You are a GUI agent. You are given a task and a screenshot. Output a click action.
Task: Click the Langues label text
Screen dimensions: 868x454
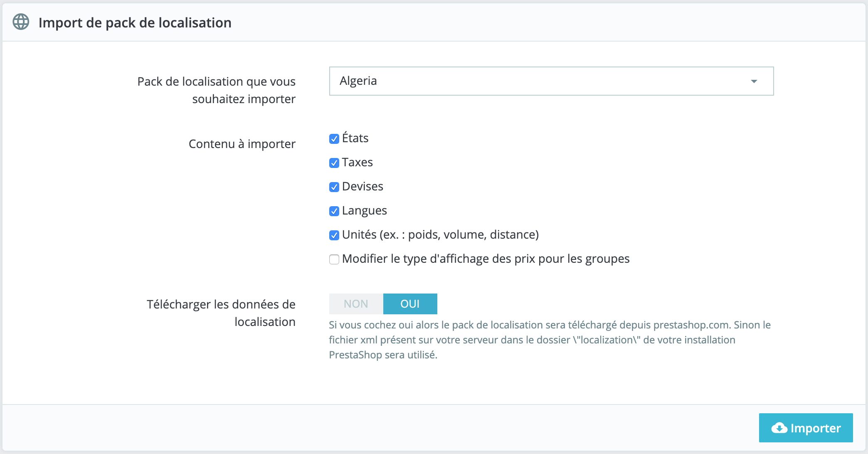coord(364,211)
